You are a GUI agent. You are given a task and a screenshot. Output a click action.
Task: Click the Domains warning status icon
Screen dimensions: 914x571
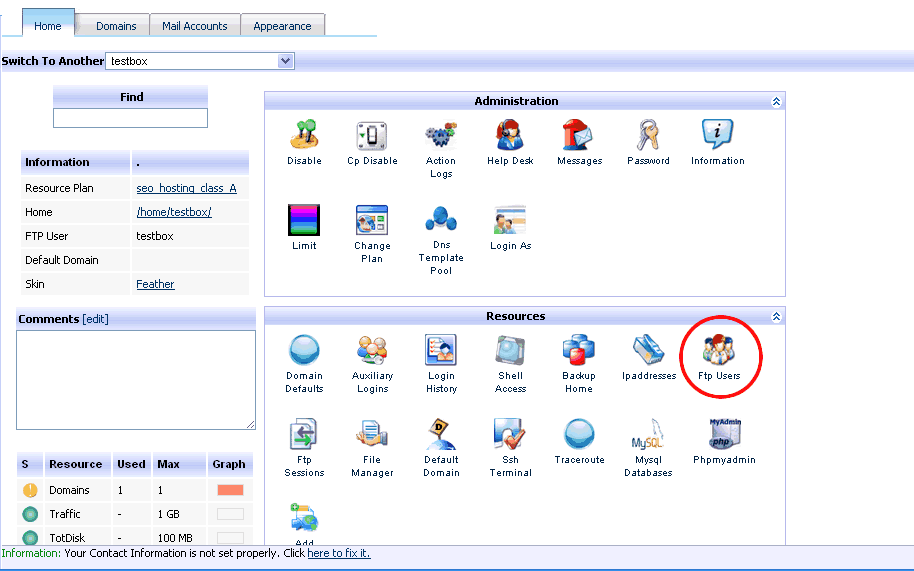coord(30,490)
